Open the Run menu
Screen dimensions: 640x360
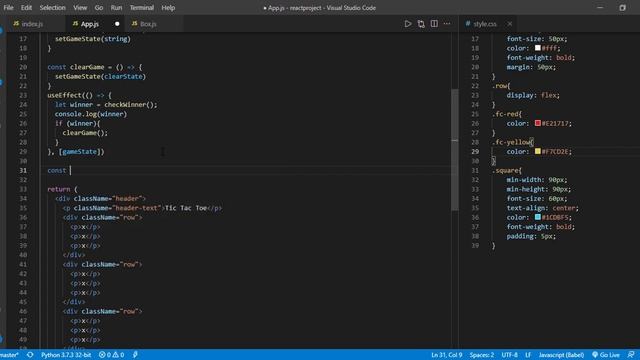116,7
